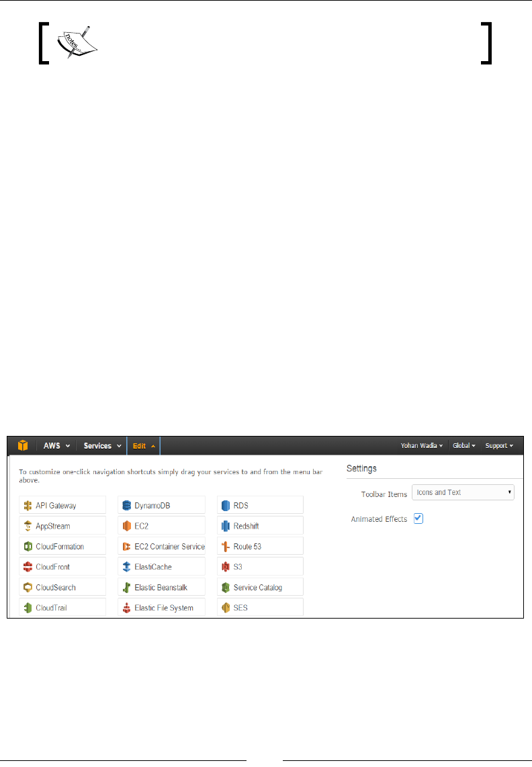Select the RDS label
532x767 pixels.
(x=240, y=505)
